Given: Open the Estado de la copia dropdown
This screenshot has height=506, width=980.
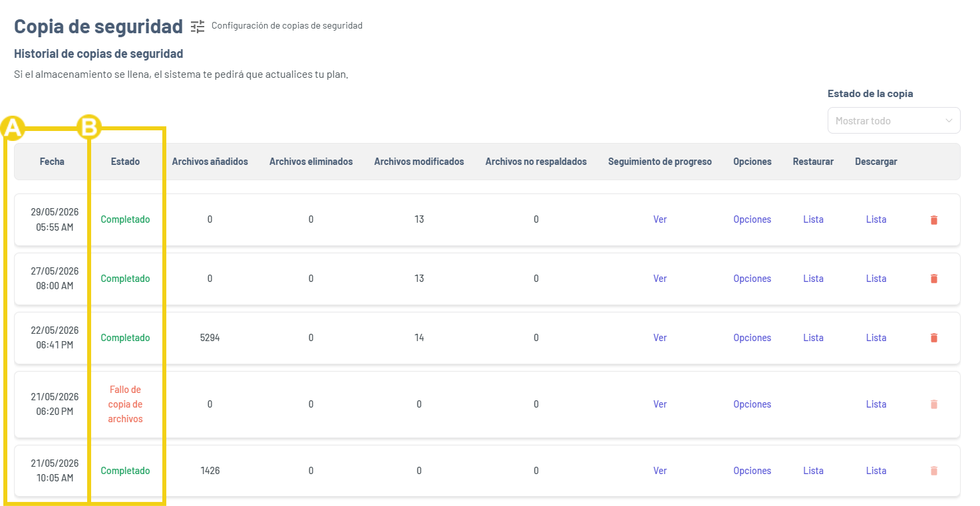Looking at the screenshot, I should [x=894, y=121].
